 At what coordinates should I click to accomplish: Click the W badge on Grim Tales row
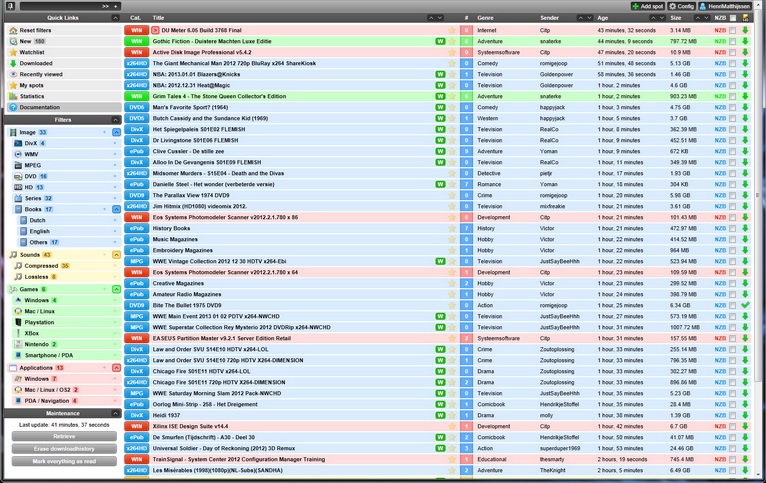point(440,96)
